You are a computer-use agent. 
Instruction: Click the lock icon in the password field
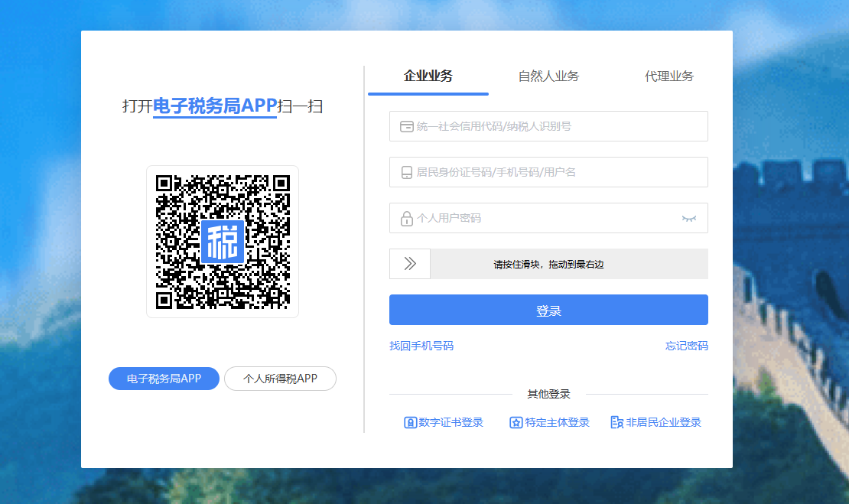tap(407, 218)
